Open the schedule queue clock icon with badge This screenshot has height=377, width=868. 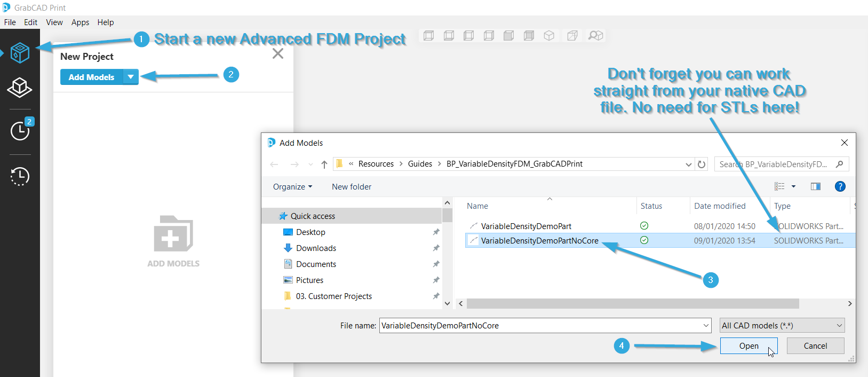[x=20, y=130]
